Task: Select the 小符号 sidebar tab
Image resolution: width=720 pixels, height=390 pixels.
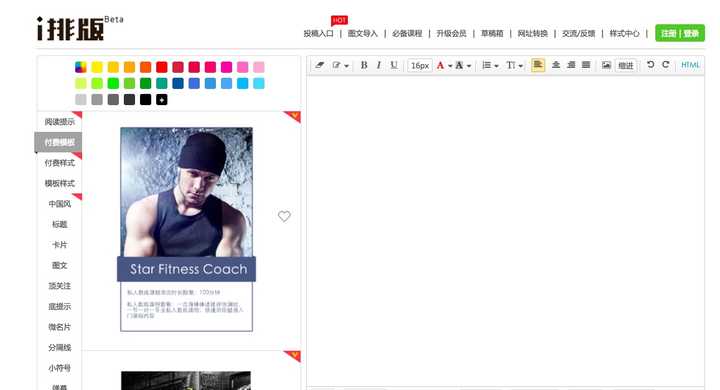Action: [x=59, y=368]
